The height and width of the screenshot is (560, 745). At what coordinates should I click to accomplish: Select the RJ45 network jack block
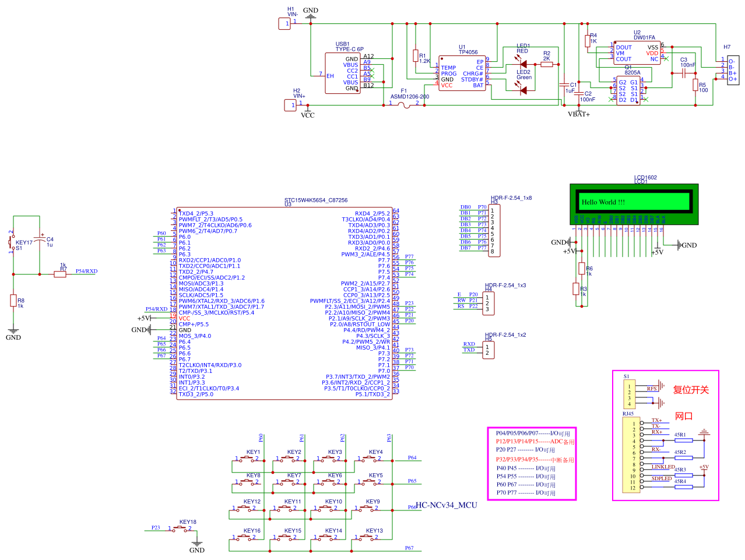631,455
